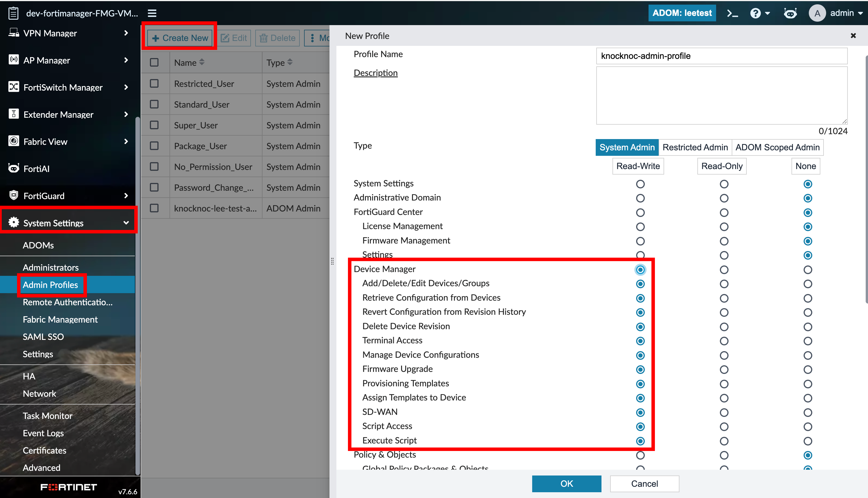868x498 pixels.
Task: Check the Super_User row checkbox
Action: point(154,125)
